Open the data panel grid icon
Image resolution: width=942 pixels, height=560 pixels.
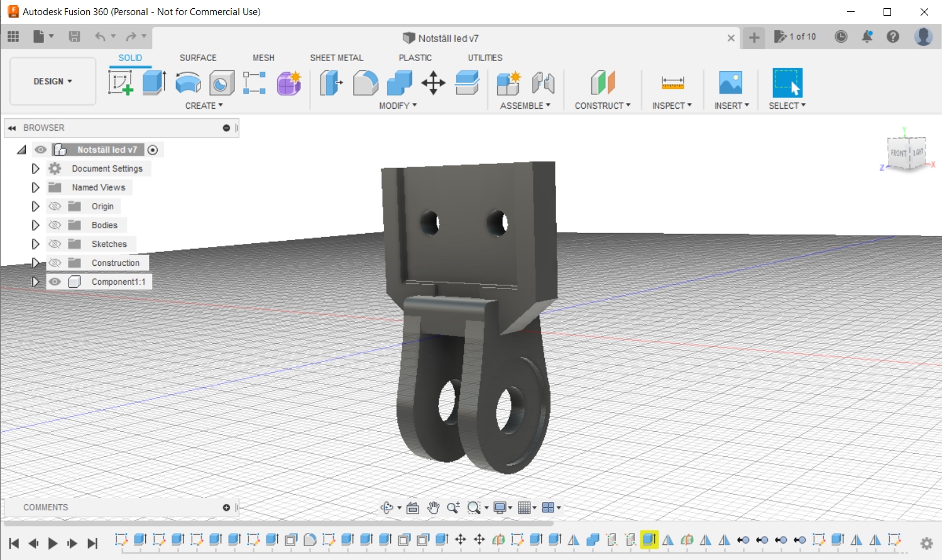13,36
